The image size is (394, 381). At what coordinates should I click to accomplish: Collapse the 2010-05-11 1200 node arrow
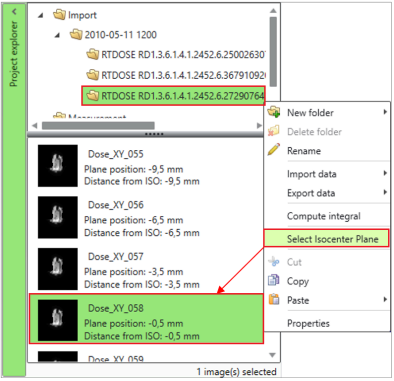(x=57, y=35)
